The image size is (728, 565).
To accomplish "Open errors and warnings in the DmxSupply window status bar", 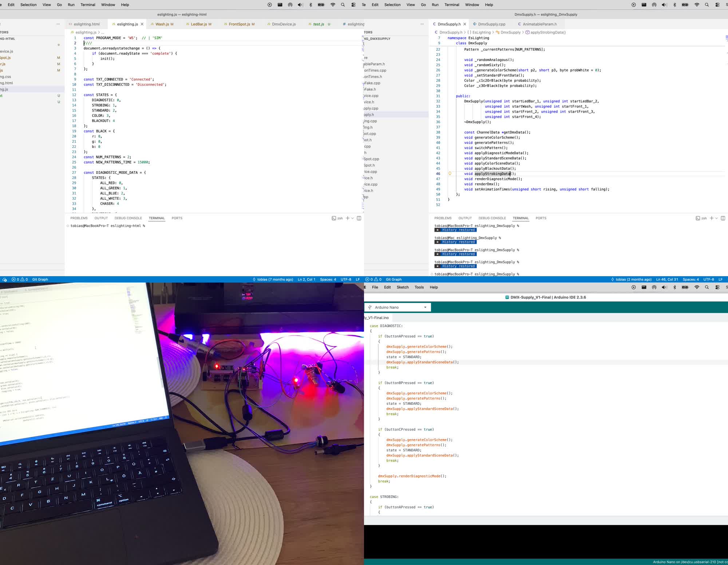I will click(373, 279).
